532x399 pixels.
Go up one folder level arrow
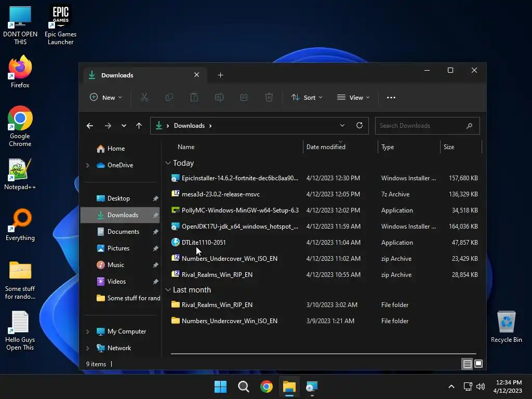139,126
